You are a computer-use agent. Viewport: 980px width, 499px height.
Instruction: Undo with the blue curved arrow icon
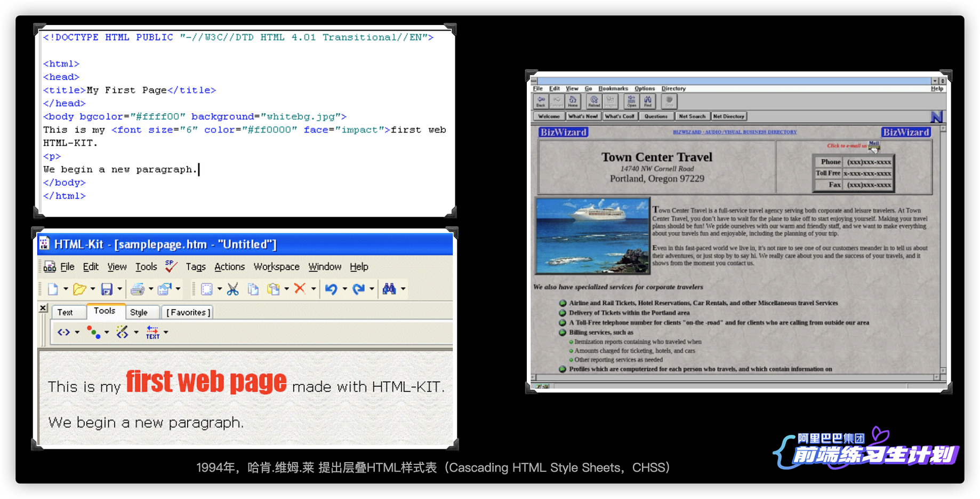[x=331, y=289]
